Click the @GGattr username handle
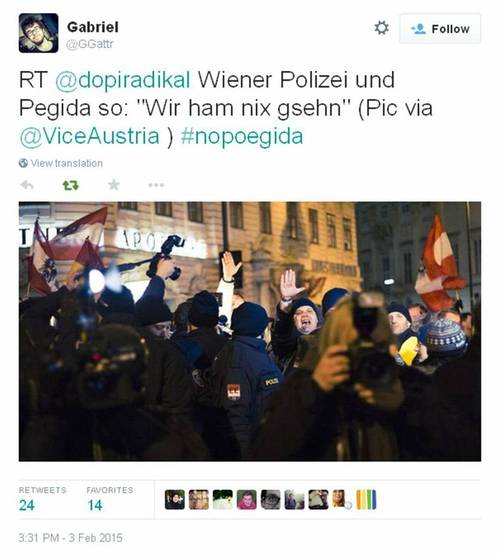The height and width of the screenshot is (556, 500). click(x=90, y=44)
